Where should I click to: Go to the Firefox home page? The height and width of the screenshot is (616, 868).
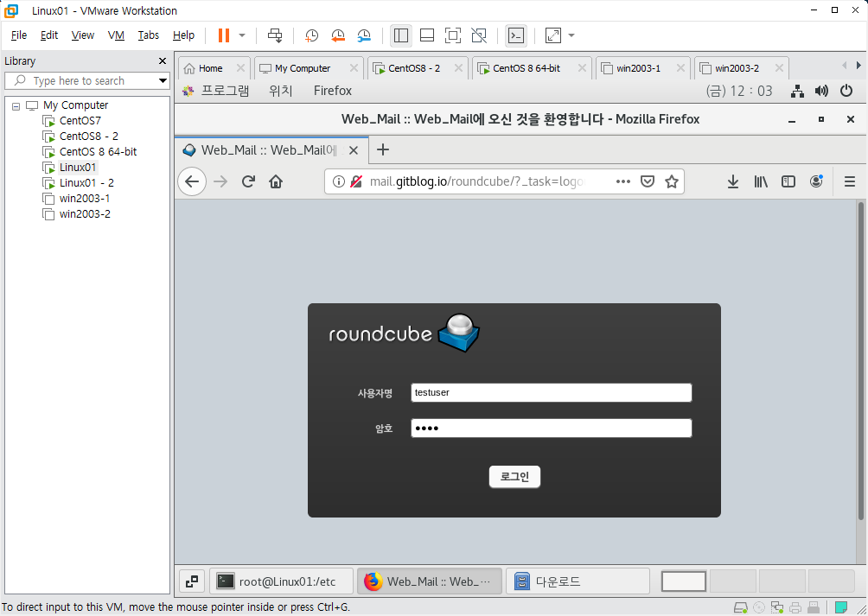[x=276, y=181]
